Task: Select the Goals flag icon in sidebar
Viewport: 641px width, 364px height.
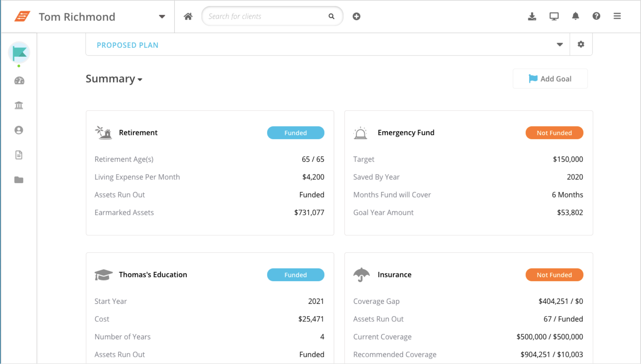Action: coord(19,53)
